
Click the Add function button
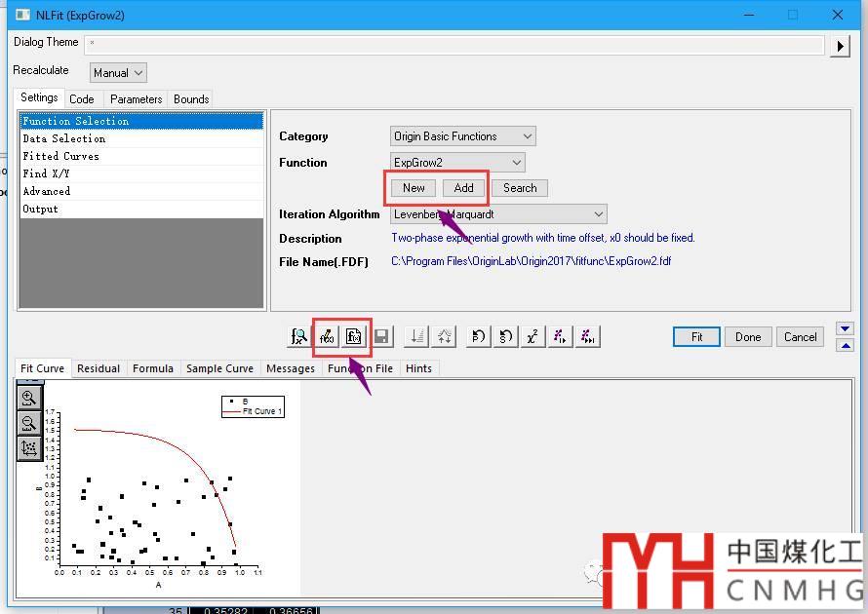464,188
